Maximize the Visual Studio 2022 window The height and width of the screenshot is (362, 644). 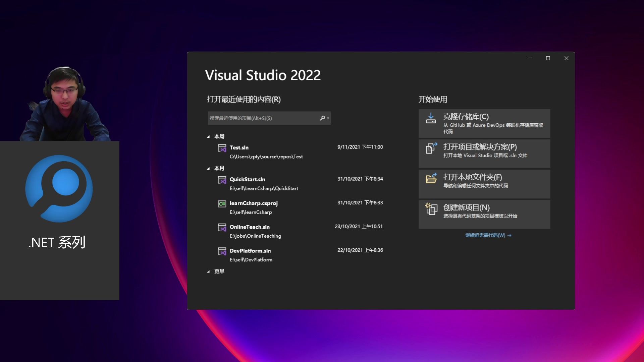pyautogui.click(x=548, y=58)
